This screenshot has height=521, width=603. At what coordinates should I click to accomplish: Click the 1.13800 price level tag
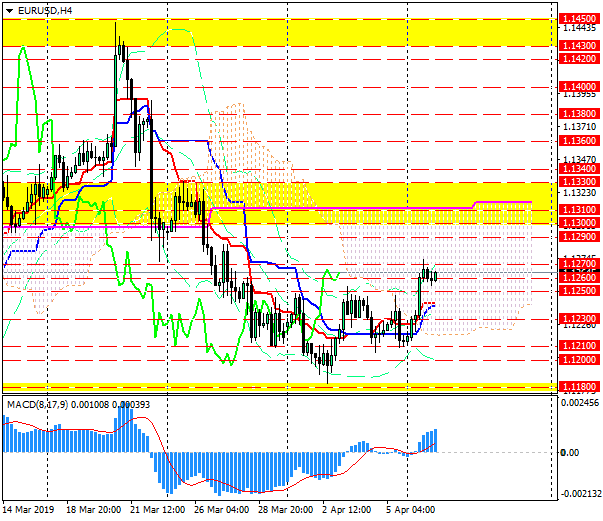[x=579, y=115]
